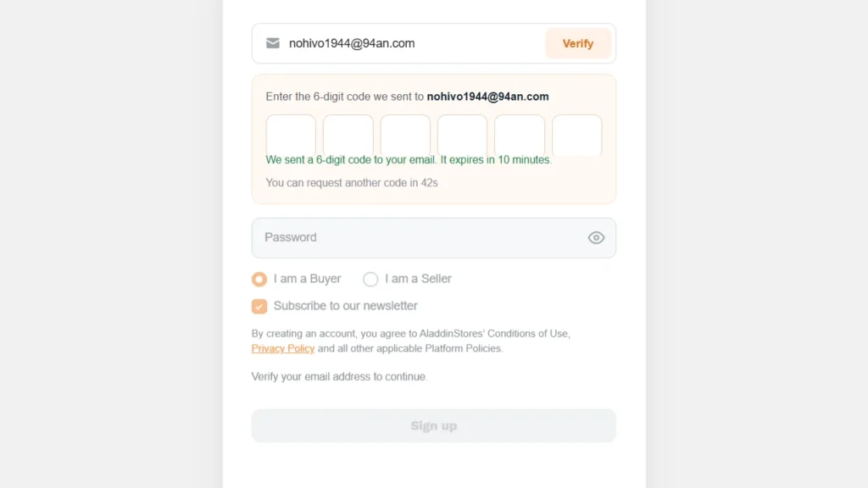Select the third verification code digit box
This screenshot has width=868, height=488.
point(405,135)
